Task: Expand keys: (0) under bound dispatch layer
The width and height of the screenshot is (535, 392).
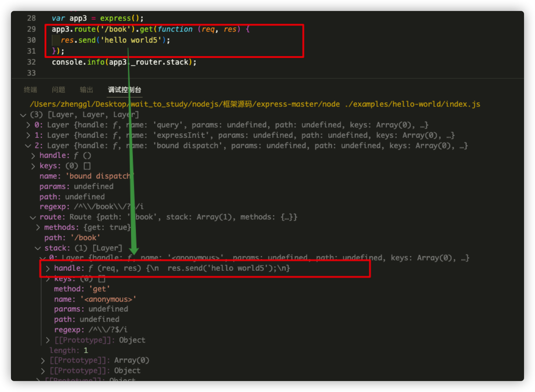Action: click(x=33, y=166)
